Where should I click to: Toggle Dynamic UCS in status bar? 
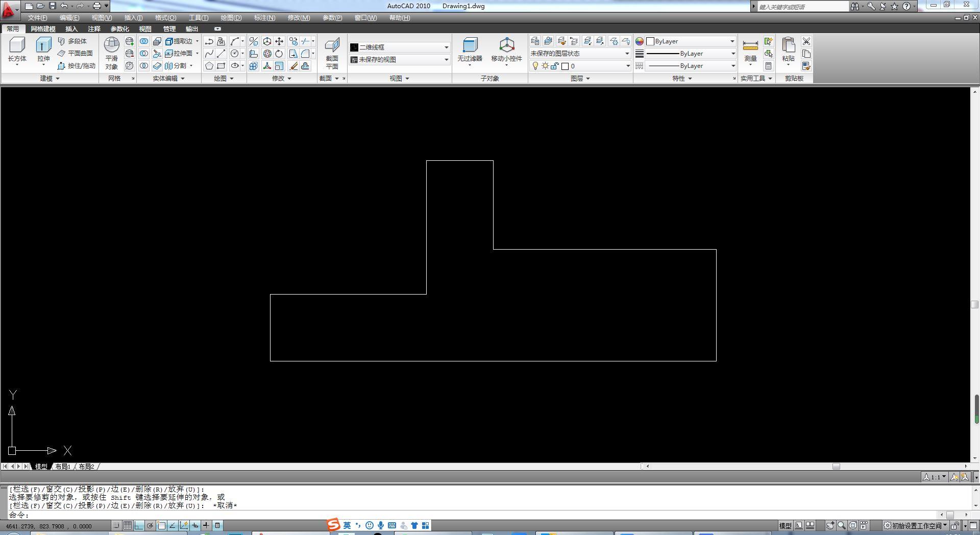coord(184,525)
